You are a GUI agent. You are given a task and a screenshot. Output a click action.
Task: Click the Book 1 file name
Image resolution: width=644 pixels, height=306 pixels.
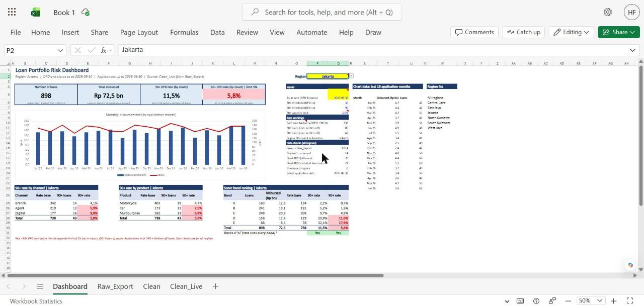tap(64, 12)
